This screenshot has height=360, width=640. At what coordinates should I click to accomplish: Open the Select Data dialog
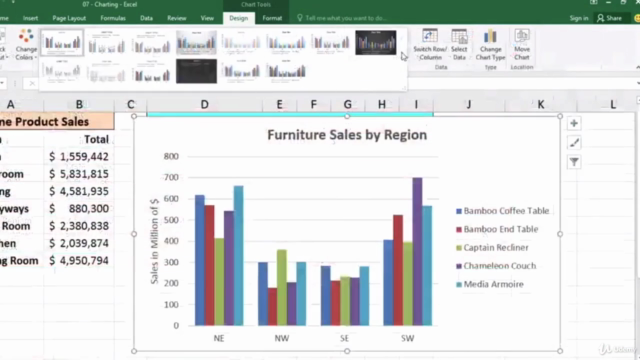tap(459, 45)
